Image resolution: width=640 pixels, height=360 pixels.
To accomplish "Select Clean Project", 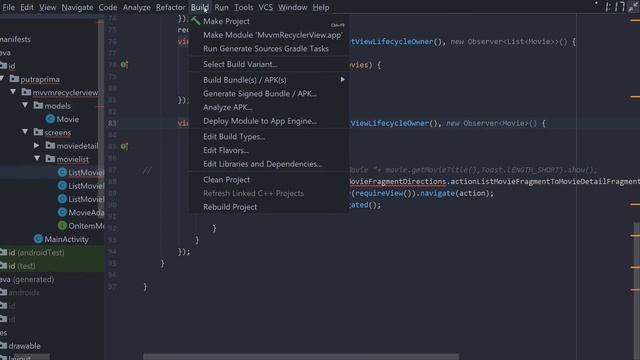I will click(x=269, y=180).
